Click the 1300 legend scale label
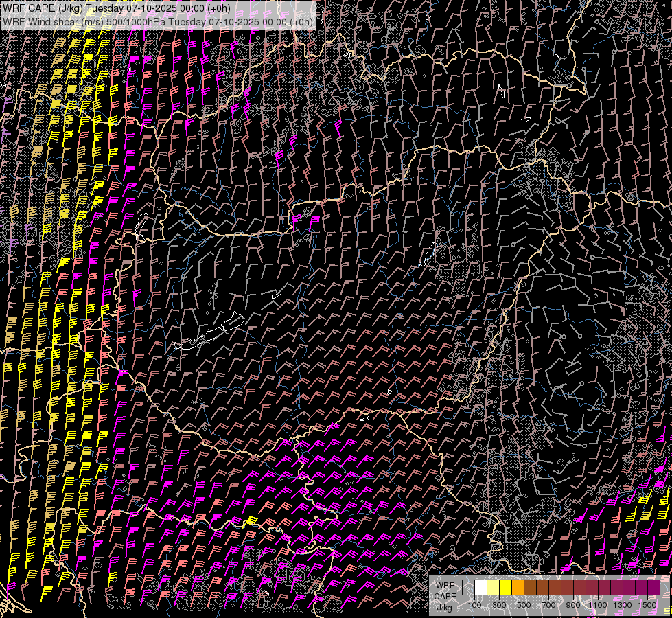The image size is (672, 618). click(x=623, y=605)
